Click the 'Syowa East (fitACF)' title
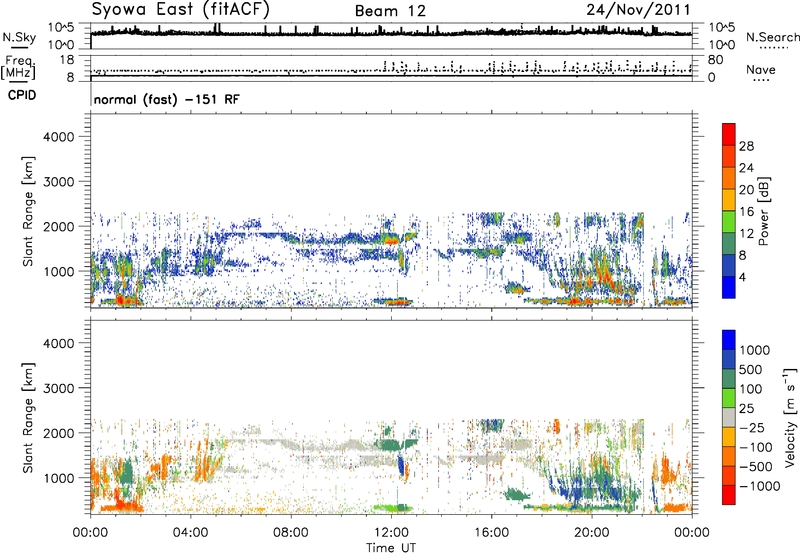This screenshot has width=800, height=554. 181,10
